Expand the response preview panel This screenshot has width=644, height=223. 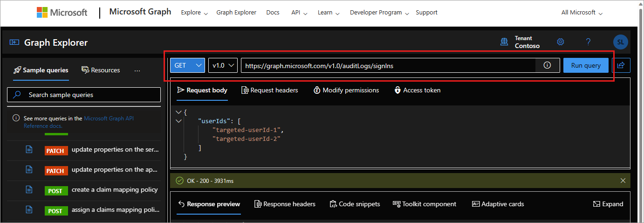click(608, 204)
